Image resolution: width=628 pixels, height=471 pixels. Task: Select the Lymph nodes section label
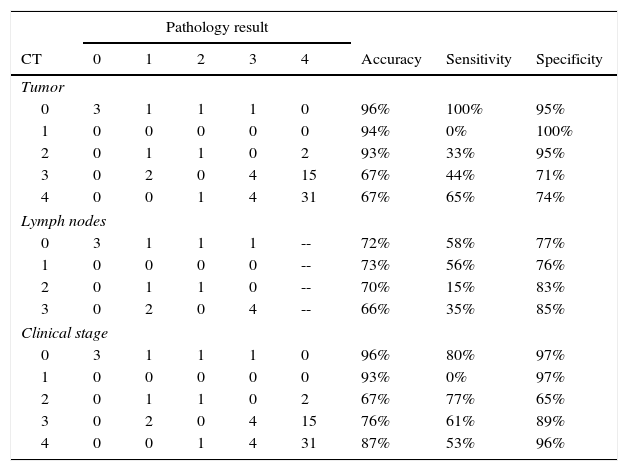point(64,221)
